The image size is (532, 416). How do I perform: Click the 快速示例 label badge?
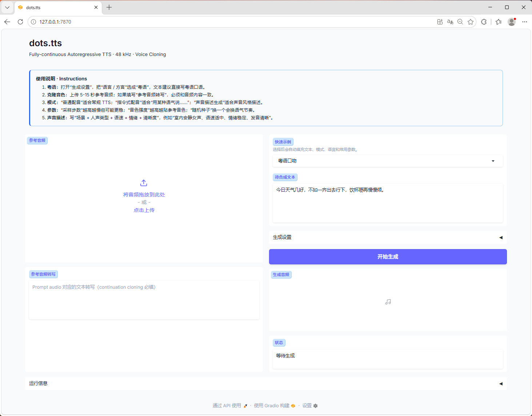tap(283, 142)
